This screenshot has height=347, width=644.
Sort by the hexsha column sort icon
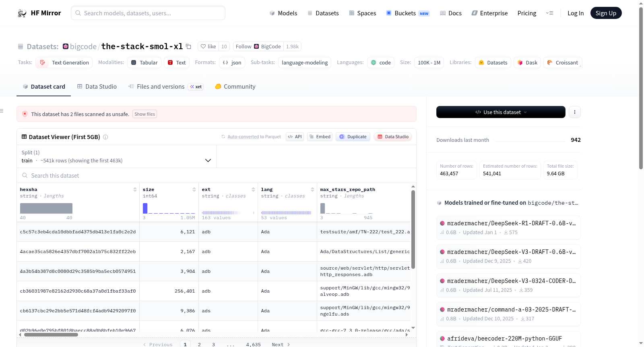[135, 189]
